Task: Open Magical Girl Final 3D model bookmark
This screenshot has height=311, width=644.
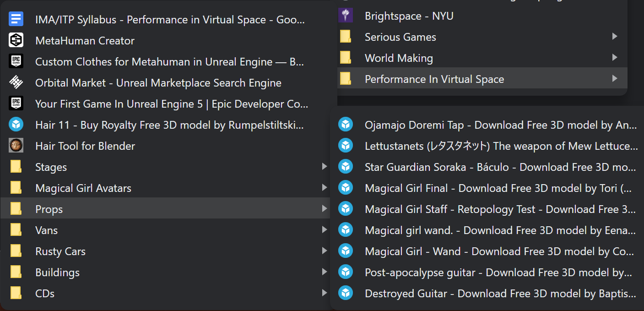Action: coord(487,188)
